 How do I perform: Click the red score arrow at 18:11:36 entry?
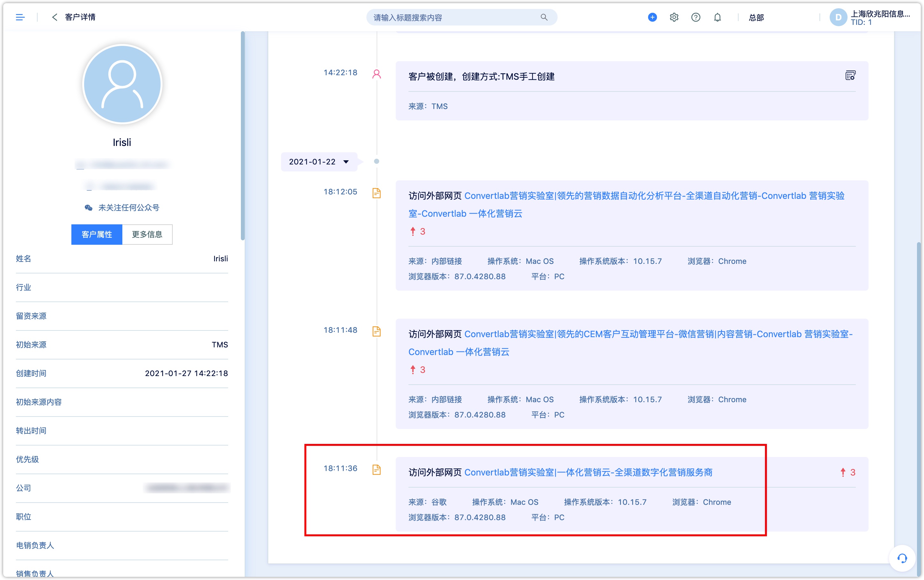(843, 472)
